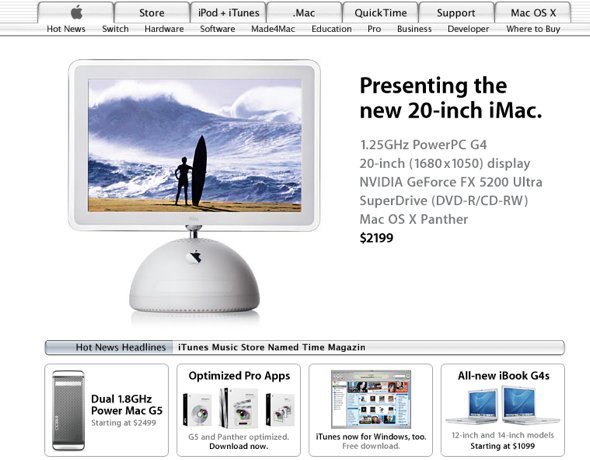Click the iBook G4 laptops image
This screenshot has width=590, height=460.
click(502, 406)
